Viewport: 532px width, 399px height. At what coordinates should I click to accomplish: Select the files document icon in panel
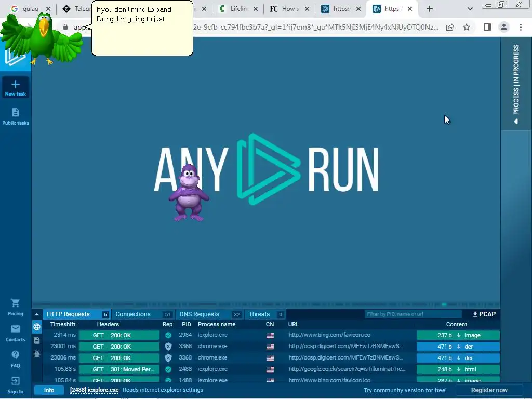click(37, 340)
